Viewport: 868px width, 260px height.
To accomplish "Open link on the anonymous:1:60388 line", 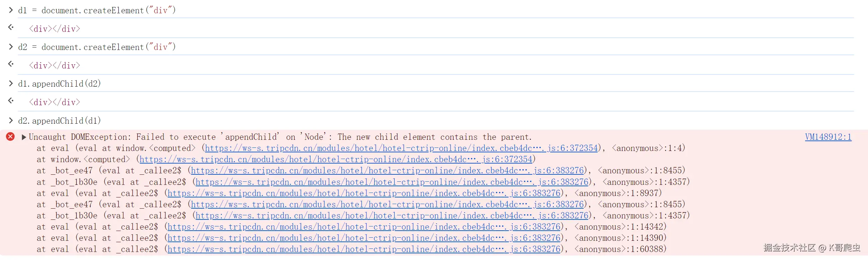I will pos(364,249).
